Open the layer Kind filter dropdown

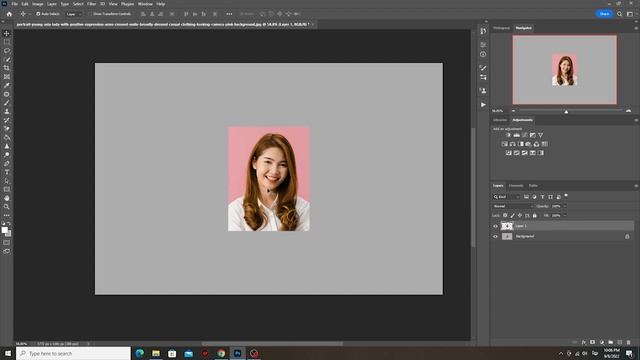507,197
